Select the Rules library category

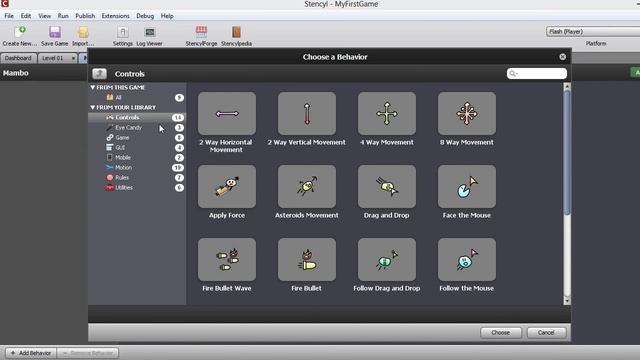click(x=137, y=178)
